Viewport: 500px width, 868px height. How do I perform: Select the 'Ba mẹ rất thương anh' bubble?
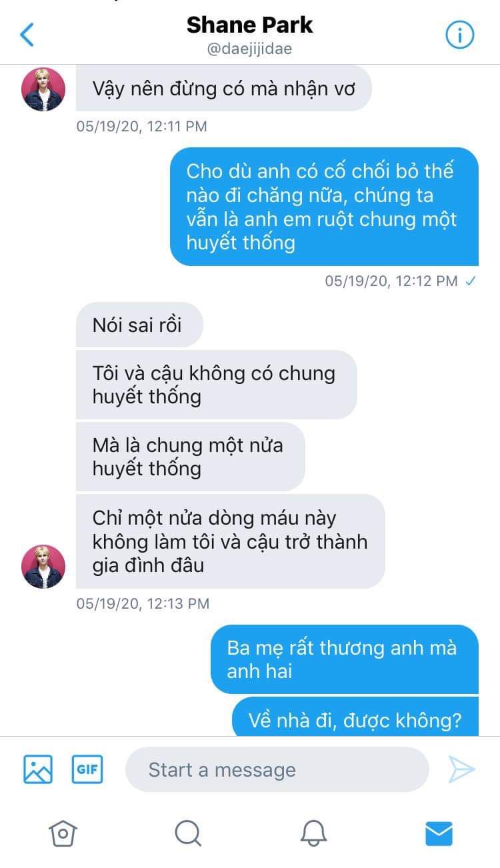click(345, 659)
